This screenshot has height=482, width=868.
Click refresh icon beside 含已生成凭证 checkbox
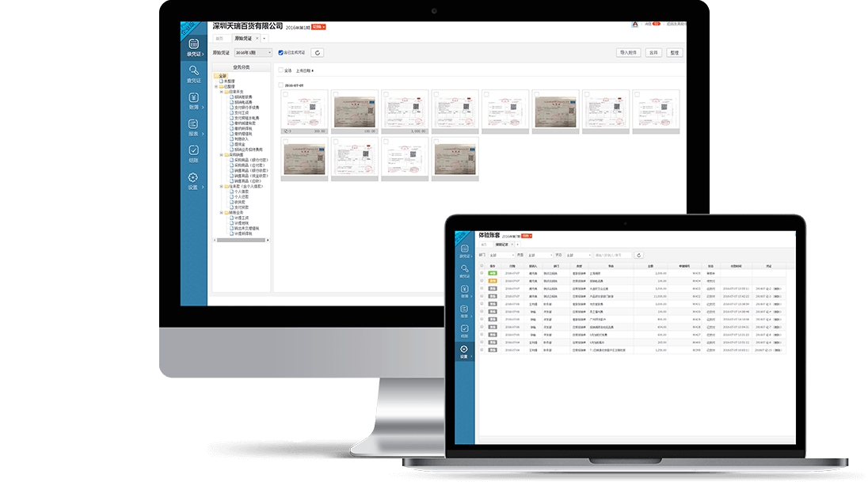pos(318,53)
